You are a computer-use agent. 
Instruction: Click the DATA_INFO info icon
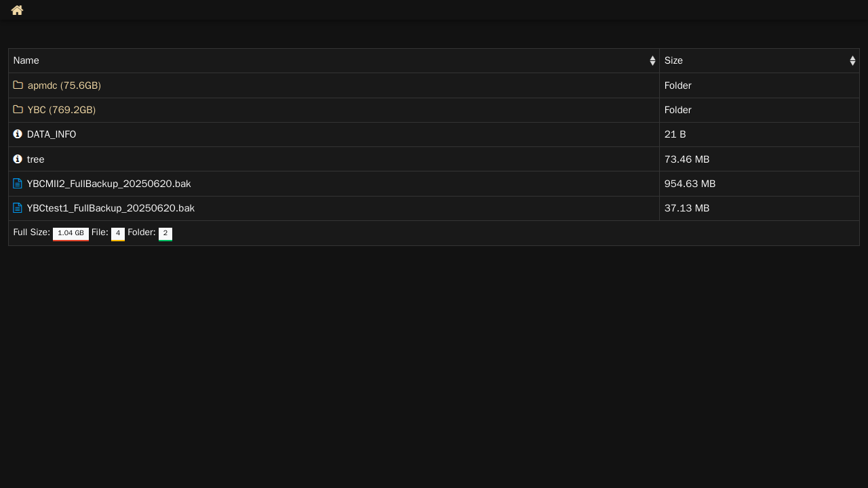point(18,134)
